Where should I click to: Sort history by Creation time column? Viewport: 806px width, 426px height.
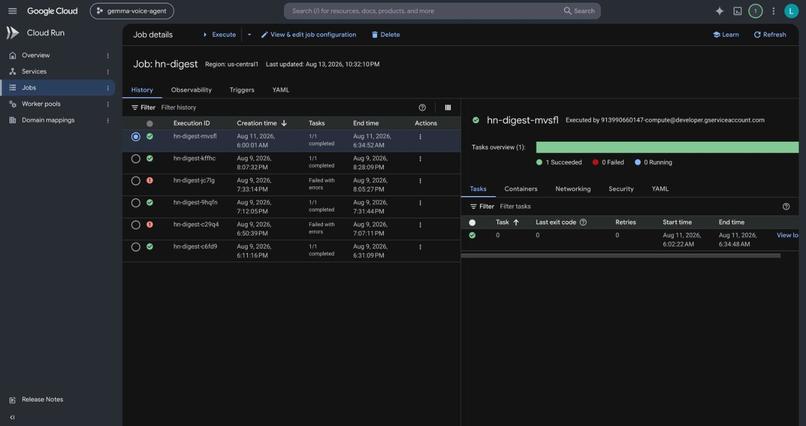click(262, 123)
